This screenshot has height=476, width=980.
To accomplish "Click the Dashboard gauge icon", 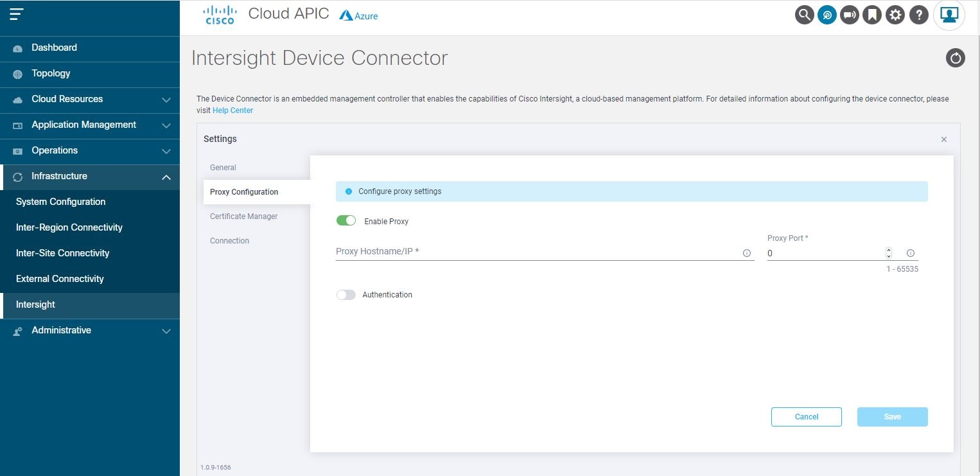I will pyautogui.click(x=18, y=48).
